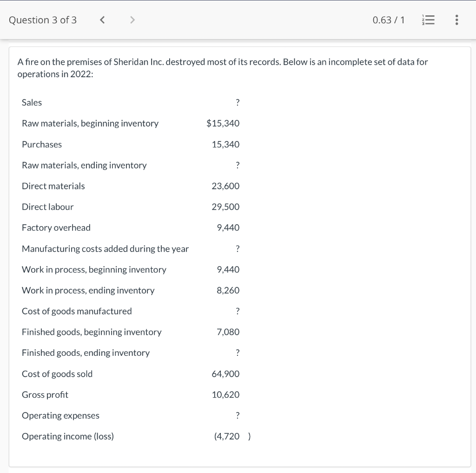The image size is (476, 473).
Task: Click the $15,340 raw materials value
Action: [223, 123]
